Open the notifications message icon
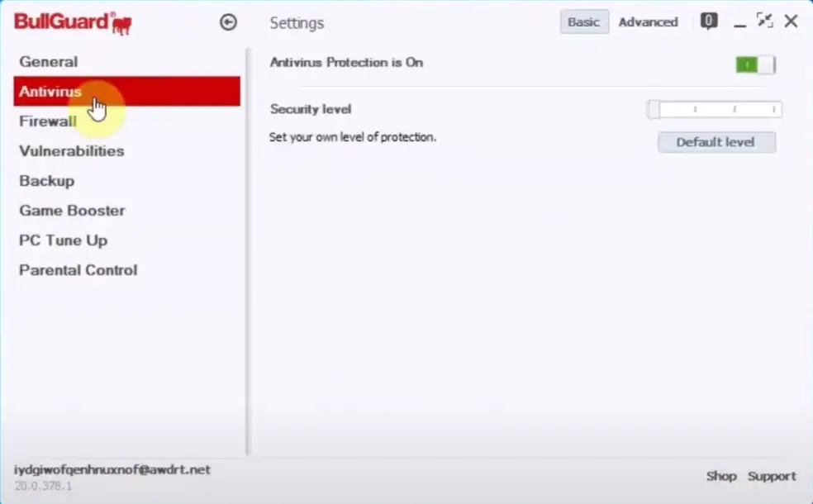813x504 pixels. tap(708, 21)
